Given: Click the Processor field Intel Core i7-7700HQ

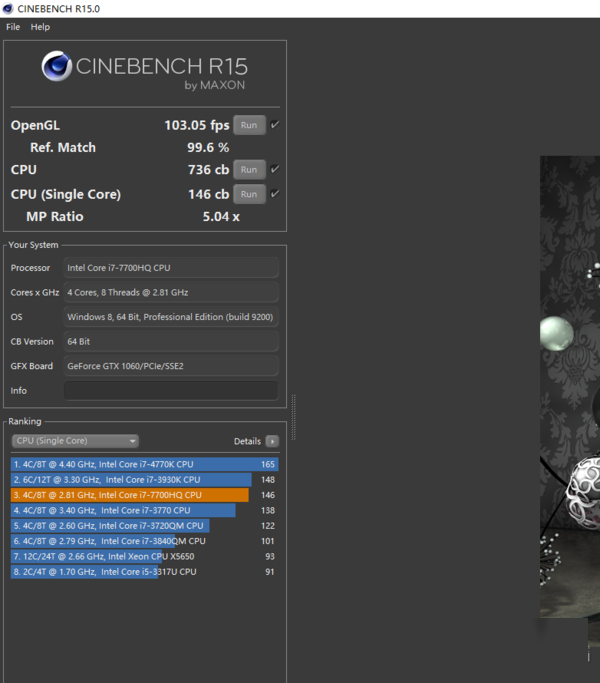Looking at the screenshot, I should pos(171,268).
